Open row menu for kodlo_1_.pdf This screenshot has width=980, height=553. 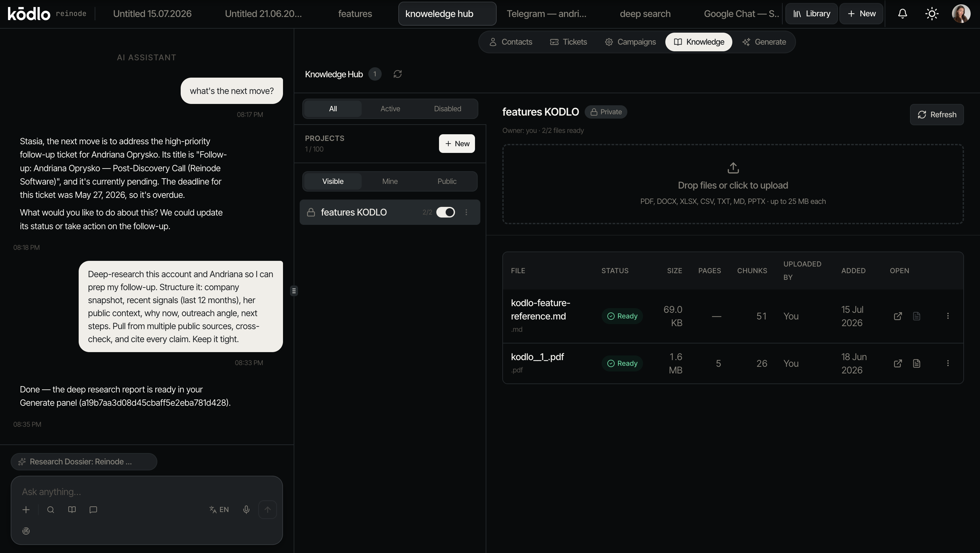948,363
